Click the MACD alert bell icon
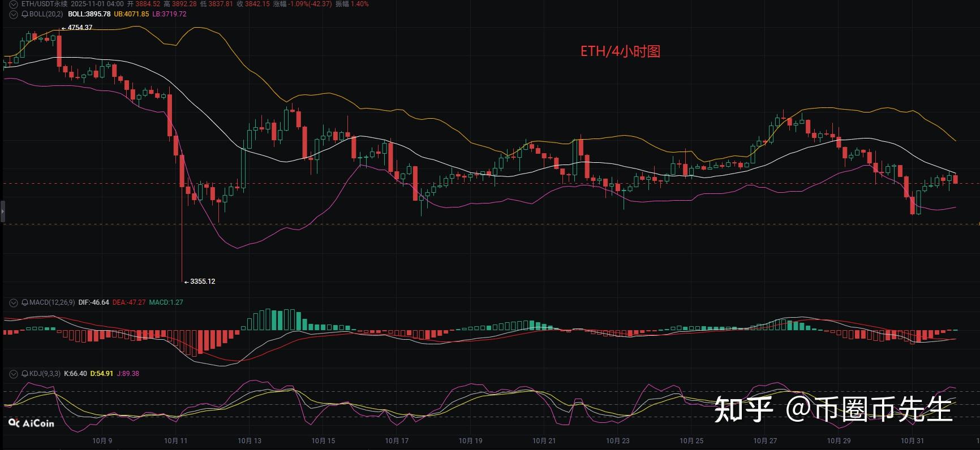The height and width of the screenshot is (450, 980). point(25,302)
